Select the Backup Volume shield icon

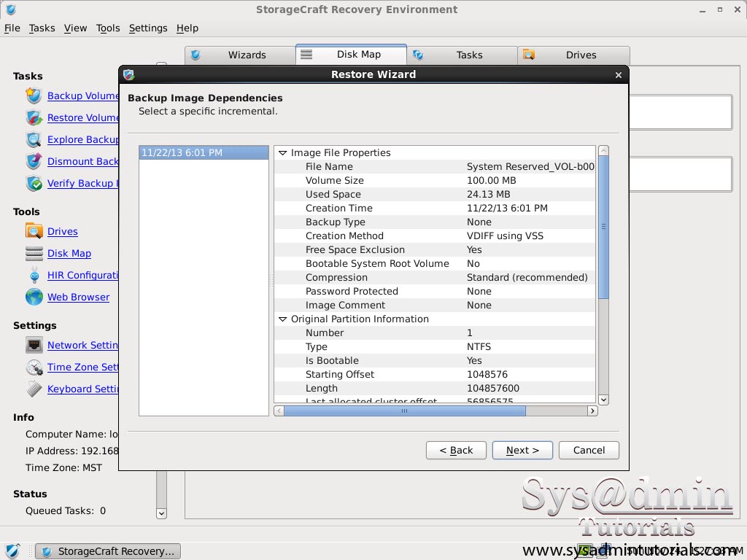pyautogui.click(x=34, y=96)
